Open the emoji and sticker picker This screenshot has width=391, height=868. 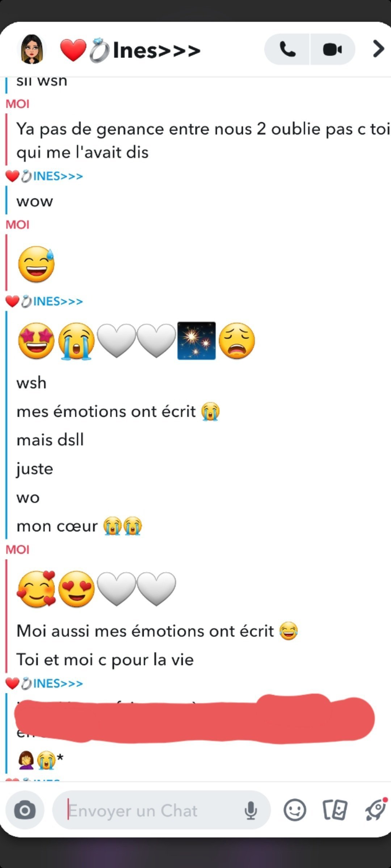click(x=295, y=810)
